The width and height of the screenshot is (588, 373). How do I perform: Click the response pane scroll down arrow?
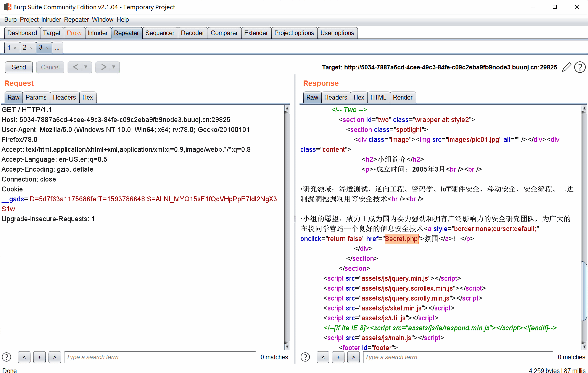(584, 347)
